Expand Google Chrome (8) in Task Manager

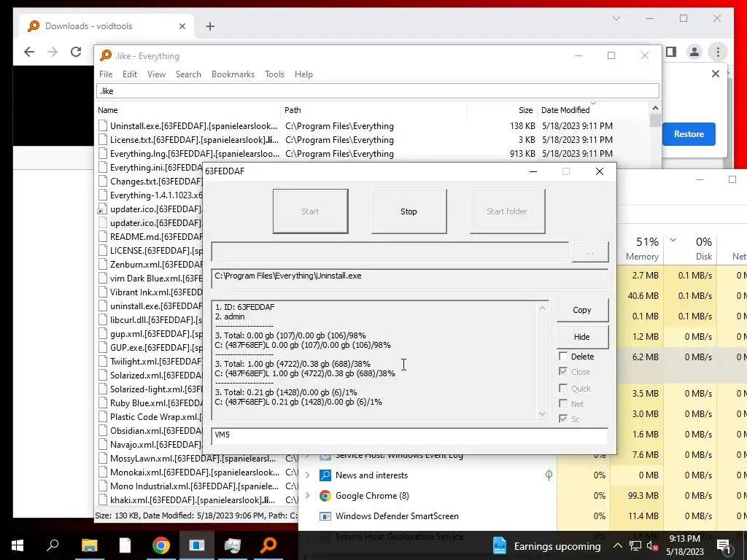[x=308, y=496]
